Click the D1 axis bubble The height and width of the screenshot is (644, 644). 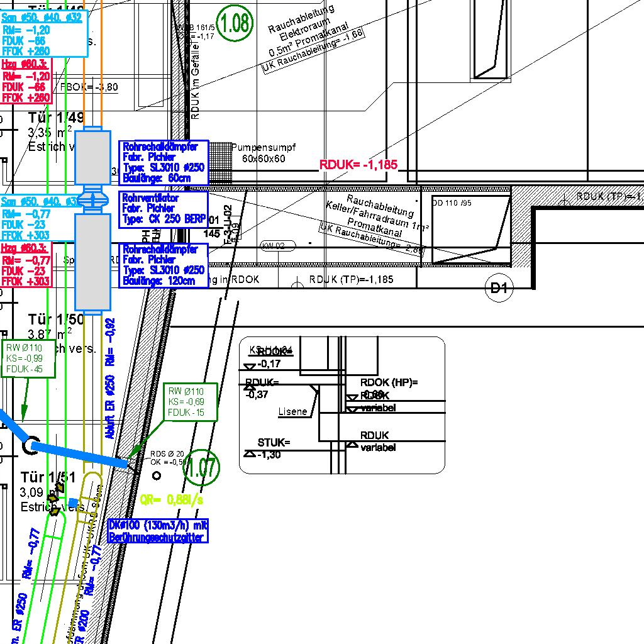tap(499, 289)
